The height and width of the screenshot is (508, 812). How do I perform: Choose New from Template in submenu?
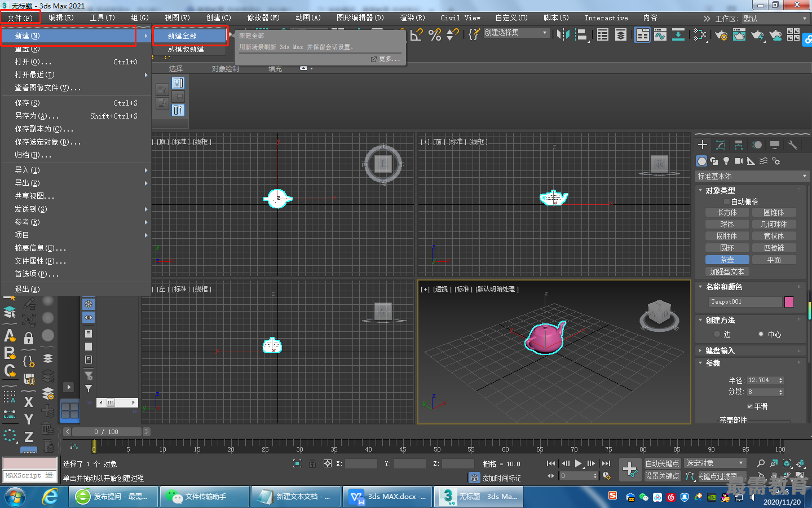tap(190, 50)
